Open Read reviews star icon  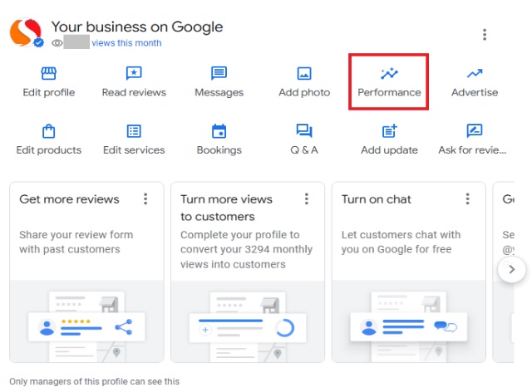point(134,73)
